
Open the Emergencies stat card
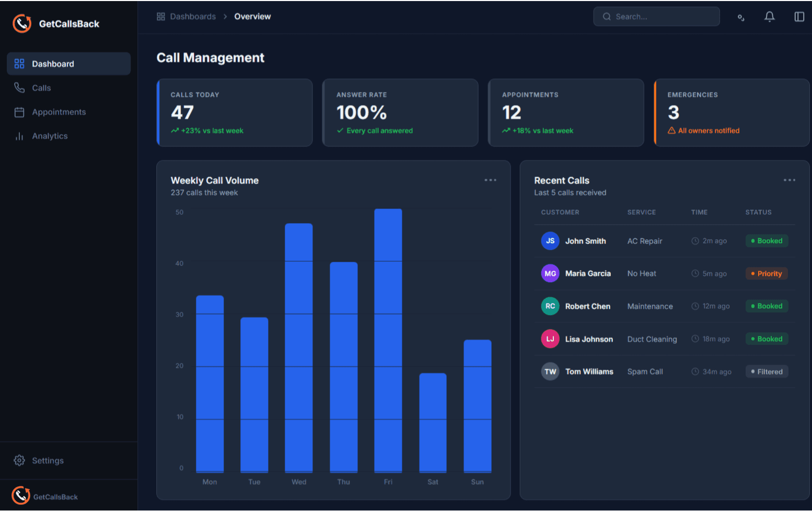coord(731,112)
